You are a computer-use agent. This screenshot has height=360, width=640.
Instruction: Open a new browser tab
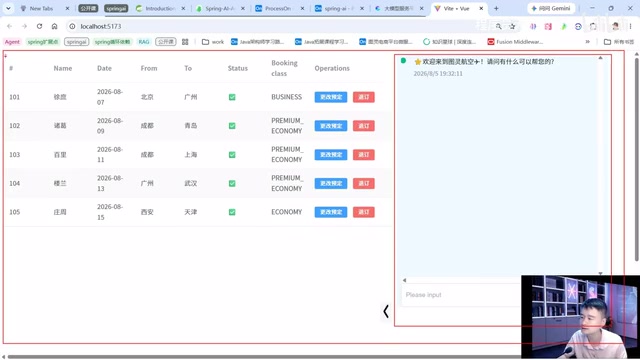coord(496,8)
